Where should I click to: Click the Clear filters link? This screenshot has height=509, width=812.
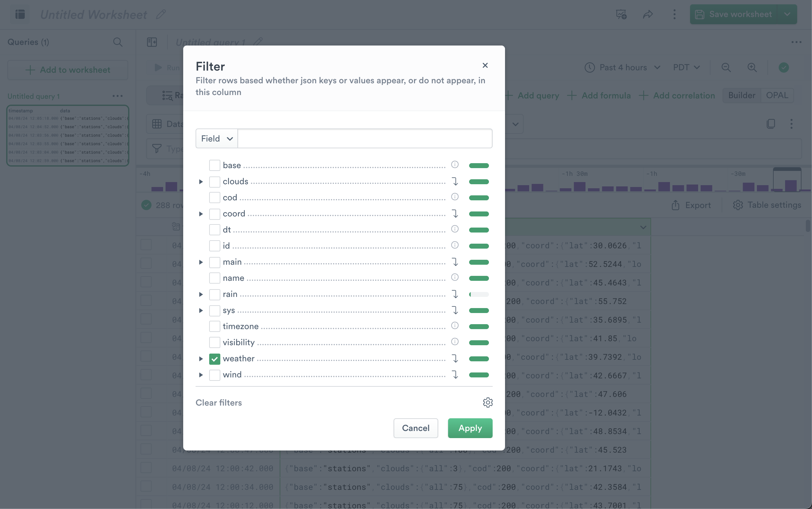click(x=219, y=402)
